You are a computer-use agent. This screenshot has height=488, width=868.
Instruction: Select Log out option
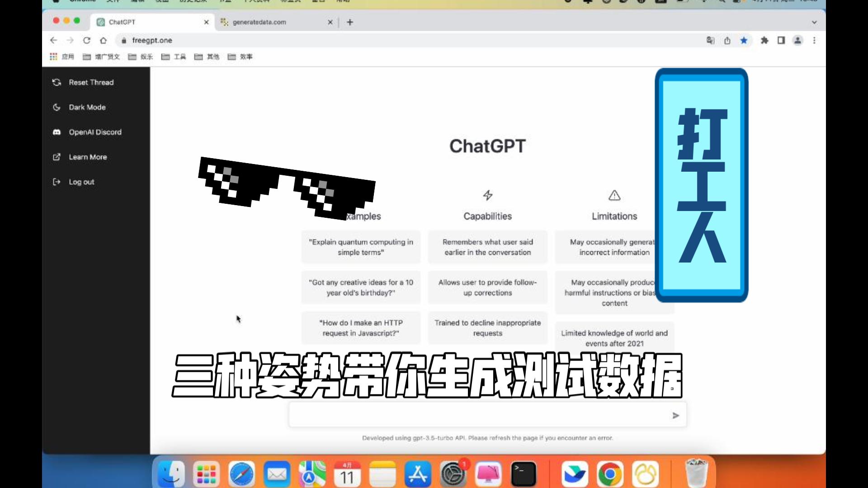tap(81, 182)
